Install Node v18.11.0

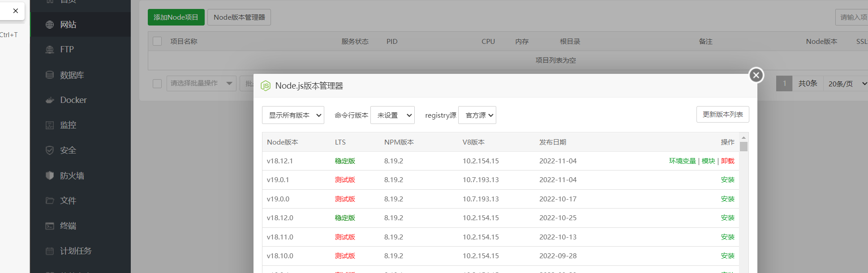728,237
